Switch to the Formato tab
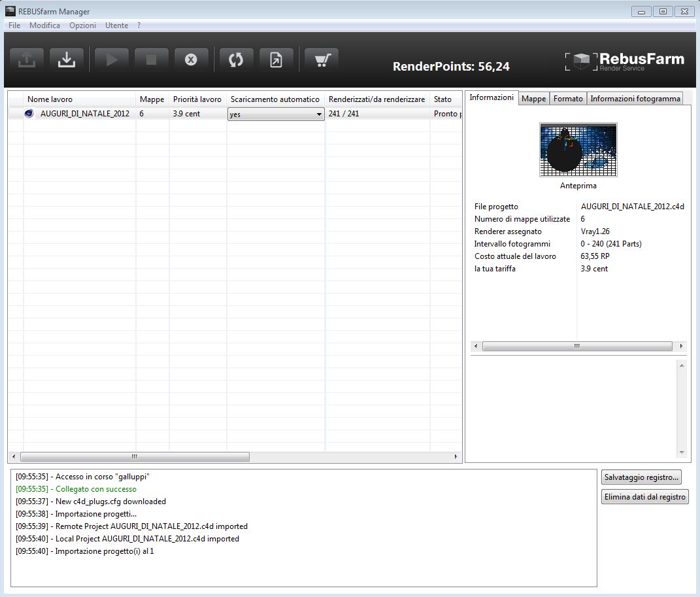 (568, 99)
